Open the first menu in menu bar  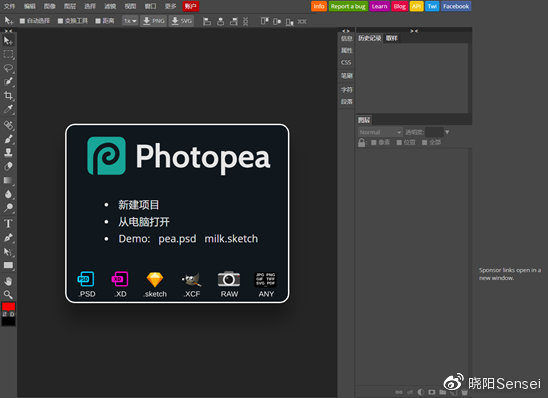tap(9, 6)
